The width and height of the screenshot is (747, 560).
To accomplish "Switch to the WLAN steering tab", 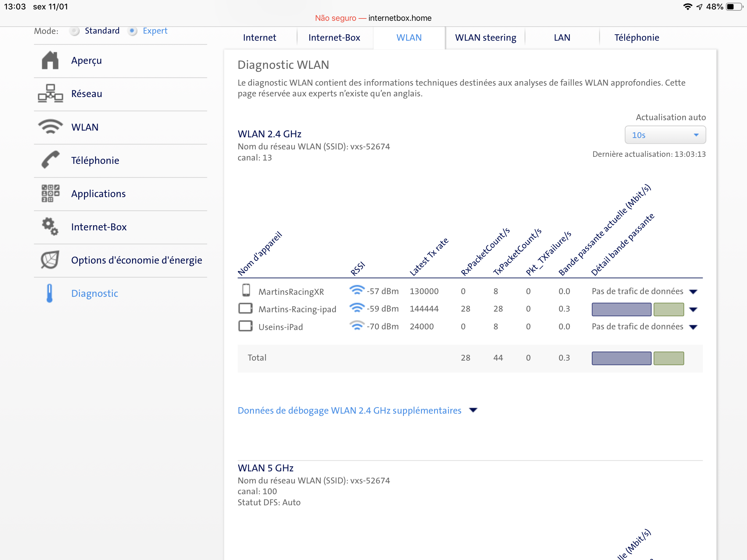I will point(485,38).
